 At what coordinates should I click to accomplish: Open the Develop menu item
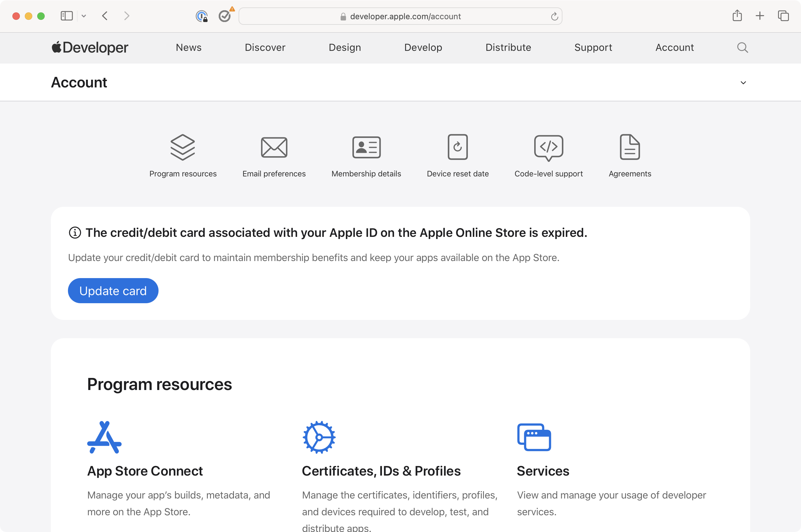tap(423, 47)
